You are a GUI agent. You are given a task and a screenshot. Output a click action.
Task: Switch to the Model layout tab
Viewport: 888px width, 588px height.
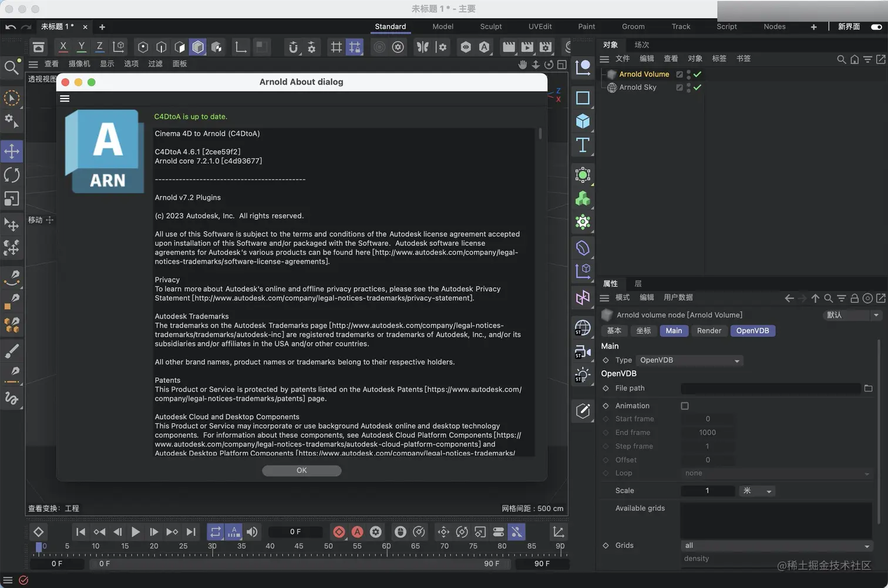(443, 27)
